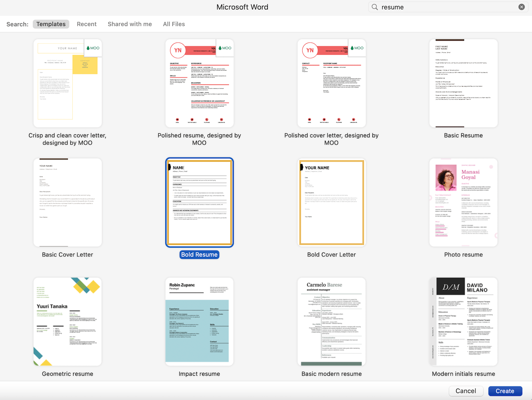532x400 pixels.
Task: Select Polished cover letter by MOO thumbnail
Action: click(331, 83)
